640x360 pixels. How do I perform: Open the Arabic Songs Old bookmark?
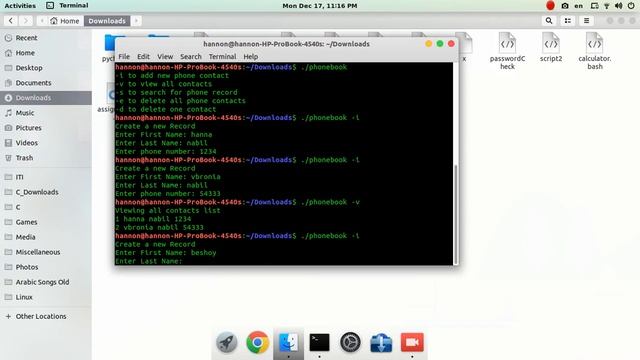pyautogui.click(x=46, y=282)
